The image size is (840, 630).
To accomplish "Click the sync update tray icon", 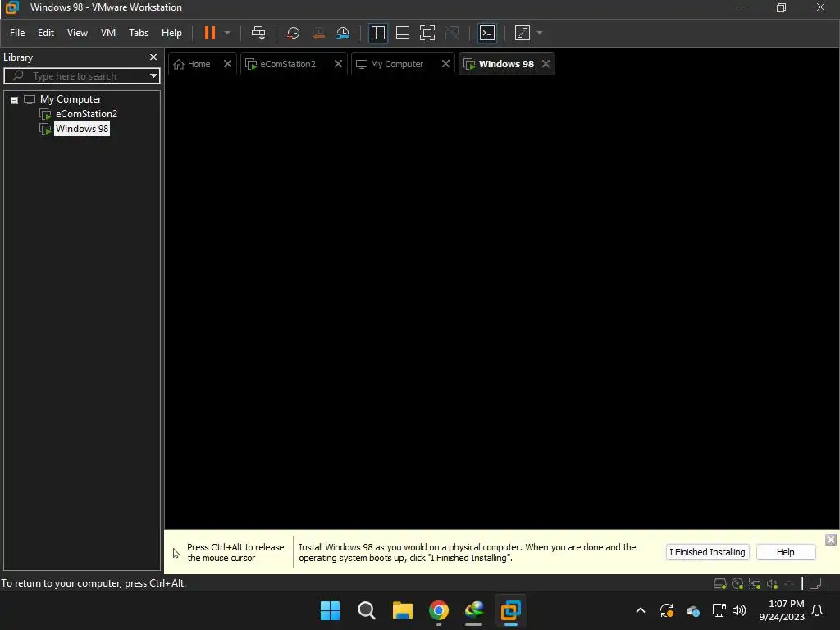I will [x=666, y=610].
